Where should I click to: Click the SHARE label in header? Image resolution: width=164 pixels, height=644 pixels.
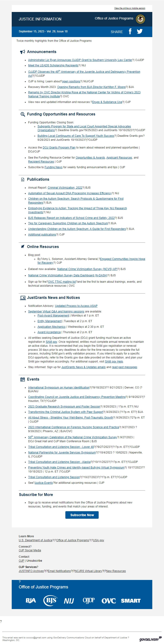point(117,32)
